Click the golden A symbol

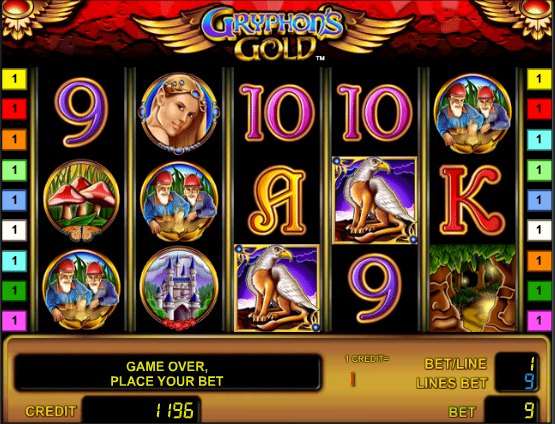click(277, 201)
